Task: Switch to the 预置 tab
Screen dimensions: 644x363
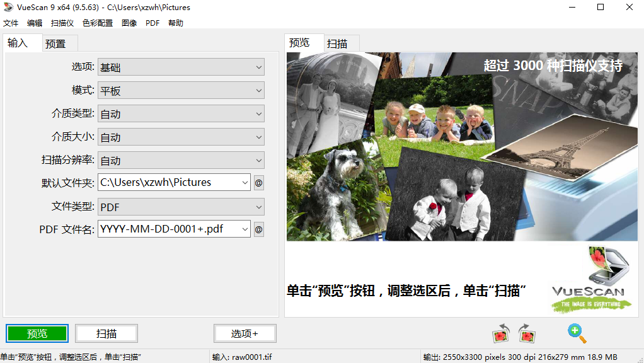Action: point(56,43)
